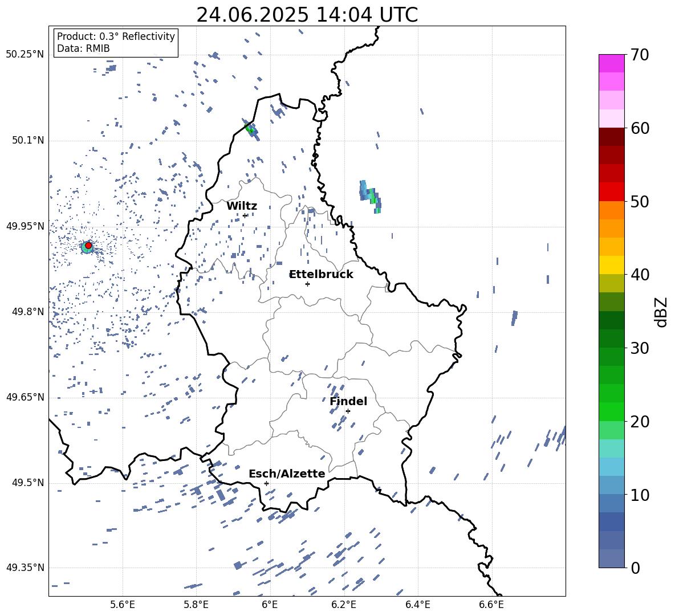The height and width of the screenshot is (616, 675).
Task: Click the 5.6°E longitude label
Action: click(122, 605)
